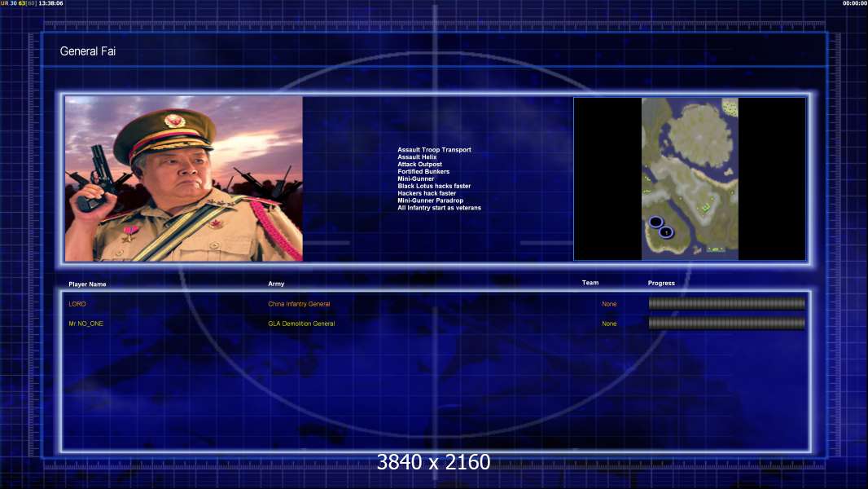This screenshot has width=868, height=489.
Task: Click Mr.NO_ONE's team value None
Action: [609, 324]
